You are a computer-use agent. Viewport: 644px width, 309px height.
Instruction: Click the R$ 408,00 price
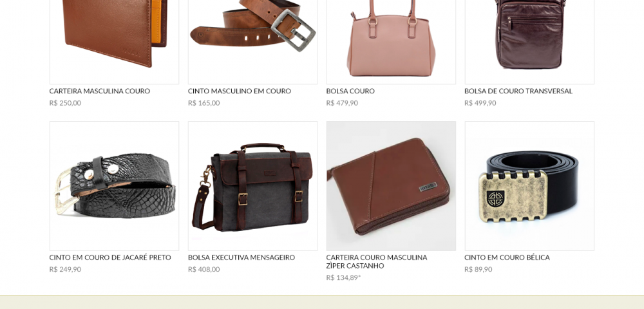click(204, 270)
